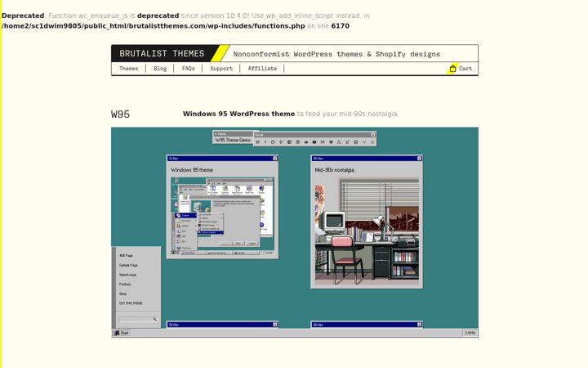Image resolution: width=588 pixels, height=368 pixels.
Task: Click the pixel-art desk room thumbnail
Action: pyautogui.click(x=367, y=232)
